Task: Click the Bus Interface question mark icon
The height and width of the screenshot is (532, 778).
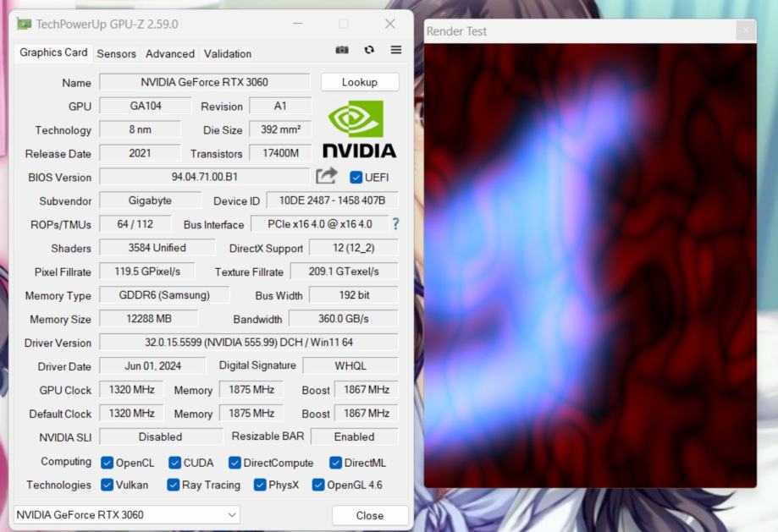Action: click(395, 224)
